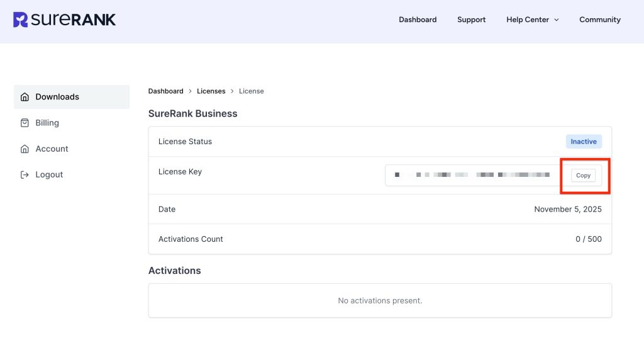The width and height of the screenshot is (644, 345).
Task: Click the November 5, 2025 date
Action: click(x=567, y=209)
